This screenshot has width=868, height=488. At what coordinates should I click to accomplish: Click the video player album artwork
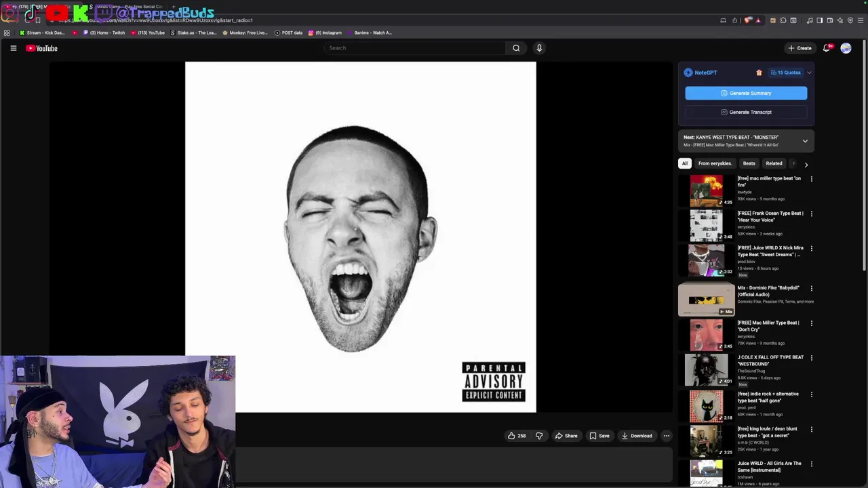360,237
